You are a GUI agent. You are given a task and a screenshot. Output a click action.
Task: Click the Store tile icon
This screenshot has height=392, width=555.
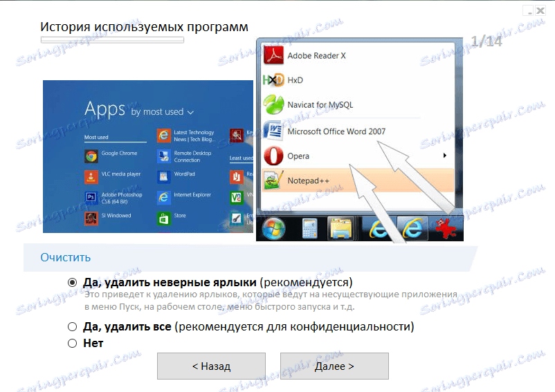(163, 218)
